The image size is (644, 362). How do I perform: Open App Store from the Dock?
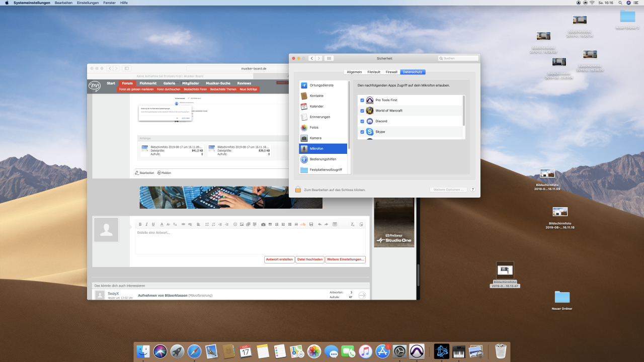click(383, 351)
